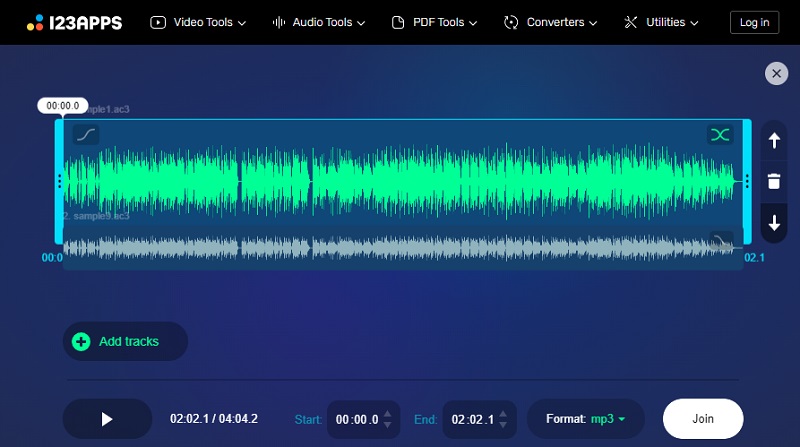Click the right trim handle of track one

click(x=747, y=181)
